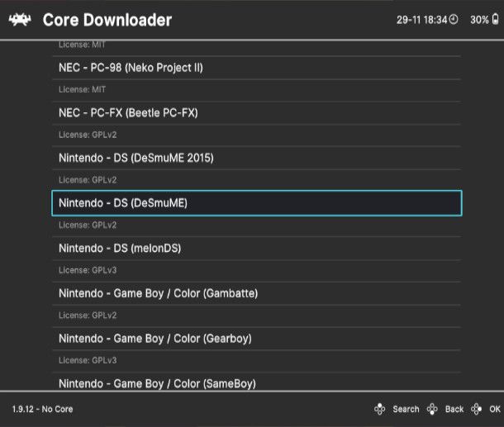Viewport: 504px width, 427px height.
Task: Click the clock icon beside the time
Action: tap(454, 20)
